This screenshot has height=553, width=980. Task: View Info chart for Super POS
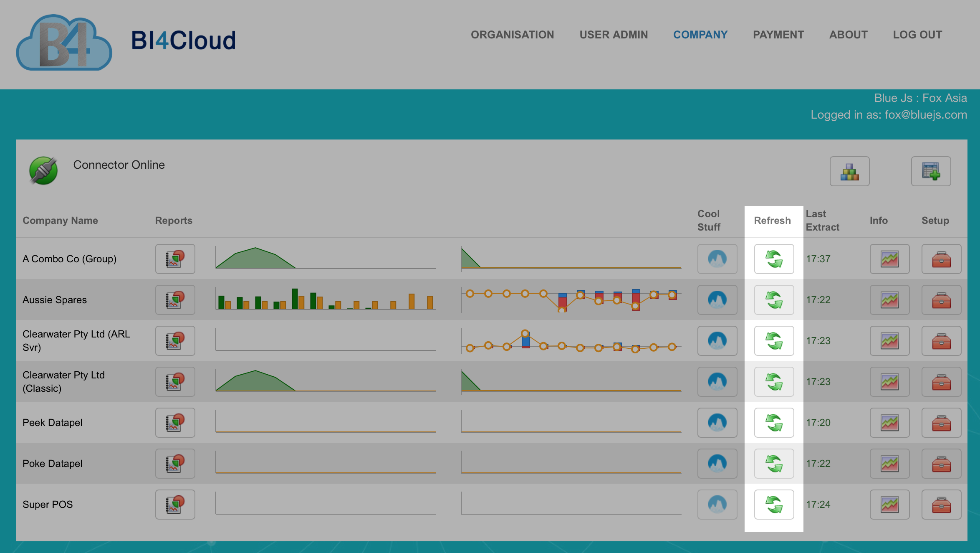pos(890,505)
